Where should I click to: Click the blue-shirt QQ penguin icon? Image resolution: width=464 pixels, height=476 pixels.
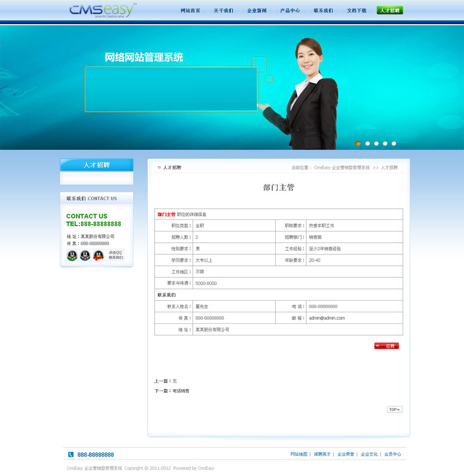[85, 255]
